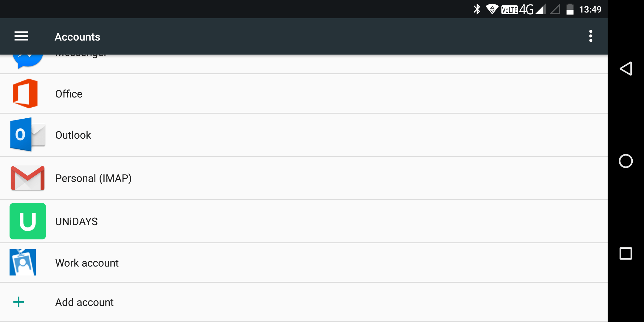Viewport: 644px width, 322px height.
Task: Select the Personal (IMAP) account
Action: point(304,178)
